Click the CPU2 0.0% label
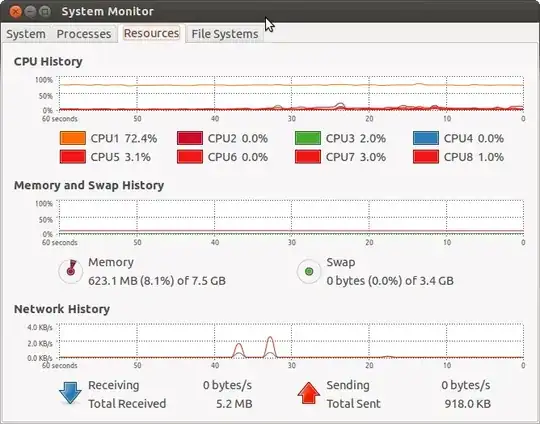 238,138
